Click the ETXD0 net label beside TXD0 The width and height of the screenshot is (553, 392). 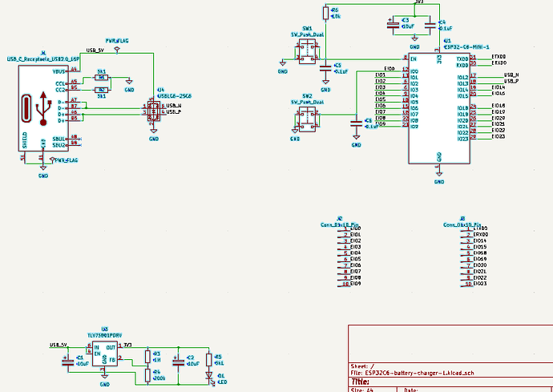pos(499,56)
